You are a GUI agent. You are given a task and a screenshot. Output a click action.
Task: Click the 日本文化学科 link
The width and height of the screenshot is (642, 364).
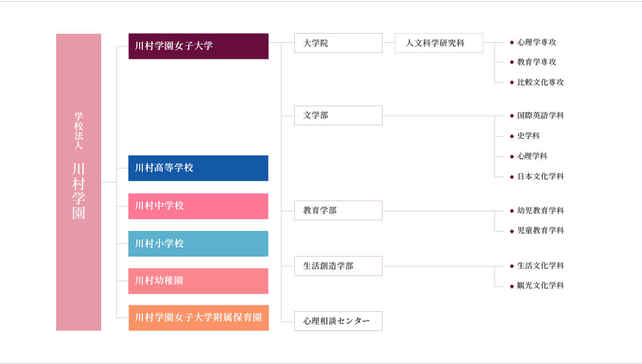point(540,176)
